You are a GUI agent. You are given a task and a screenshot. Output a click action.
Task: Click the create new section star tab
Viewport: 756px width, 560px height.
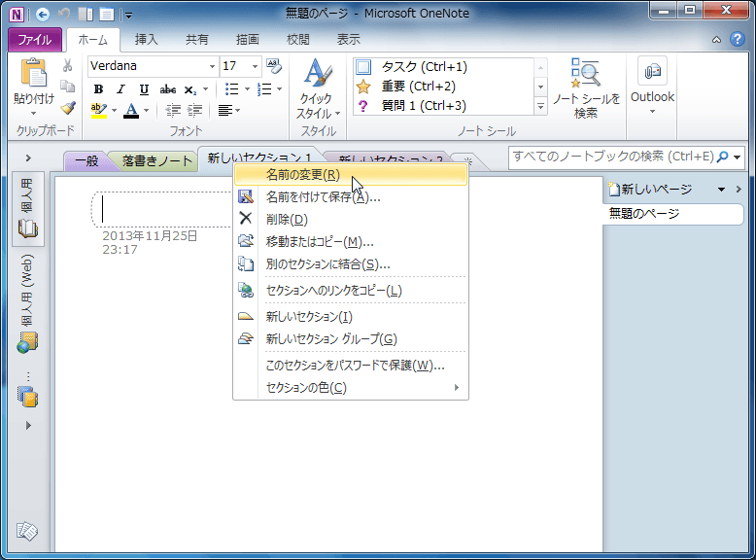467,161
